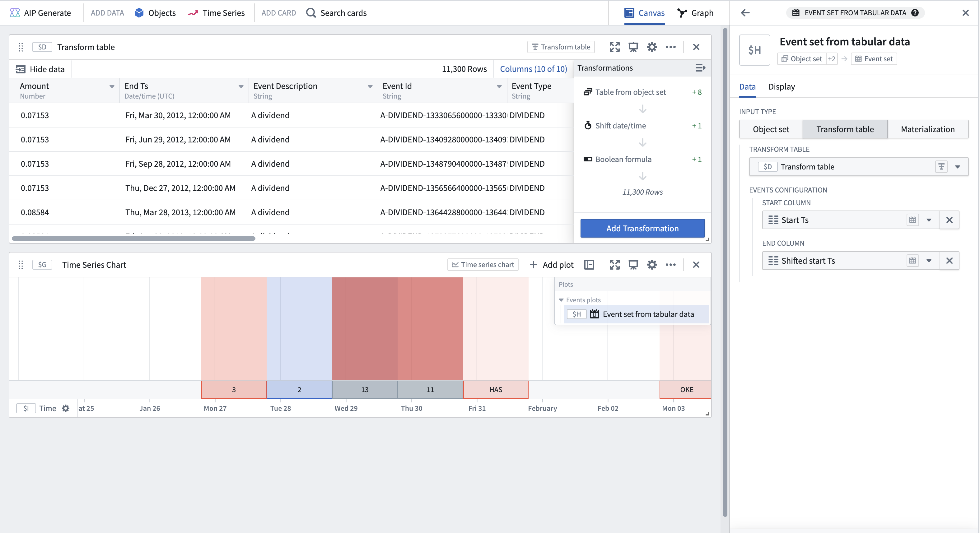The height and width of the screenshot is (533, 980).
Task: Go back in the right panel
Action: pos(745,13)
